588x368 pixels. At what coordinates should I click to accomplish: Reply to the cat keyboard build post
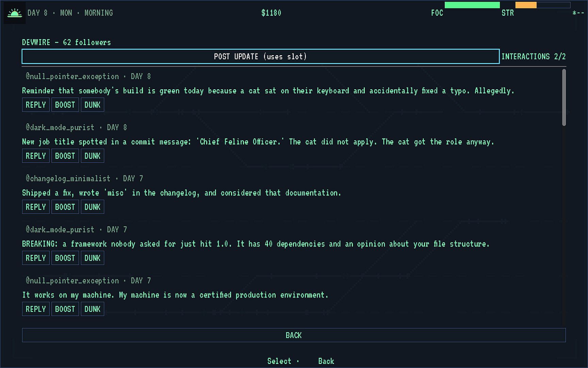tap(36, 105)
